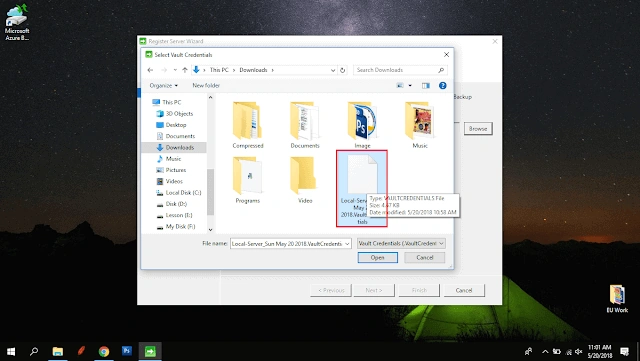Change view layout icon in file dialog
The image size is (640, 361).
400,85
